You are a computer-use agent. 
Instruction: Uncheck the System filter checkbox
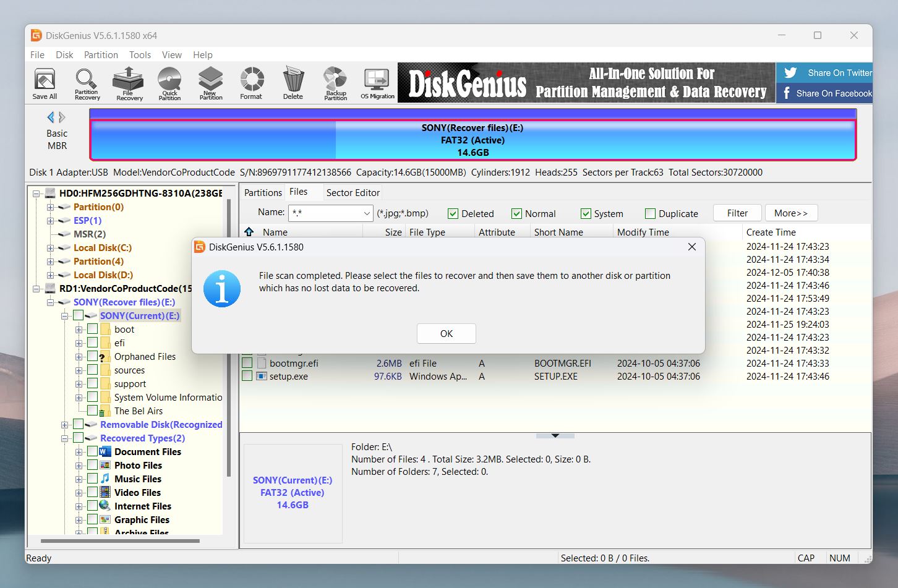point(586,213)
